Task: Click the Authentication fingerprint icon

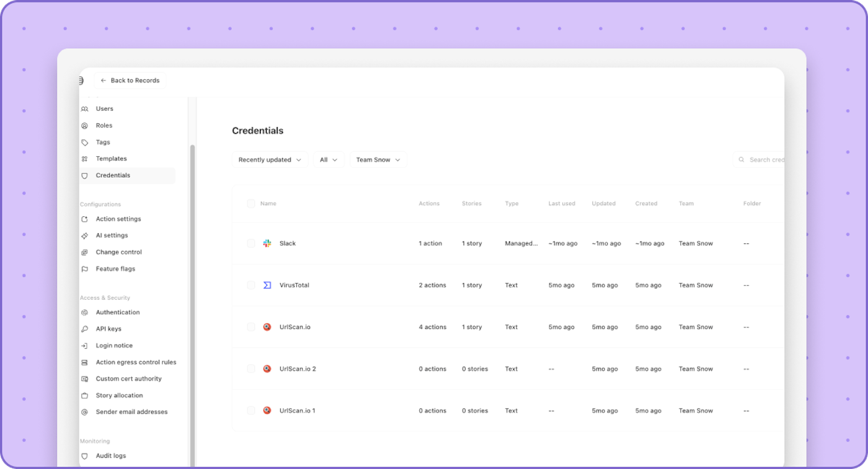Action: 85,313
